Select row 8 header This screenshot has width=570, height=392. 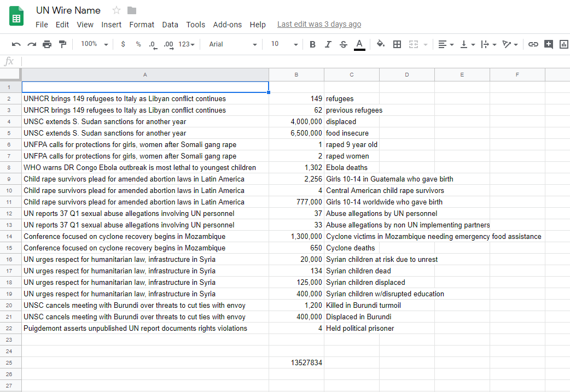pyautogui.click(x=9, y=167)
